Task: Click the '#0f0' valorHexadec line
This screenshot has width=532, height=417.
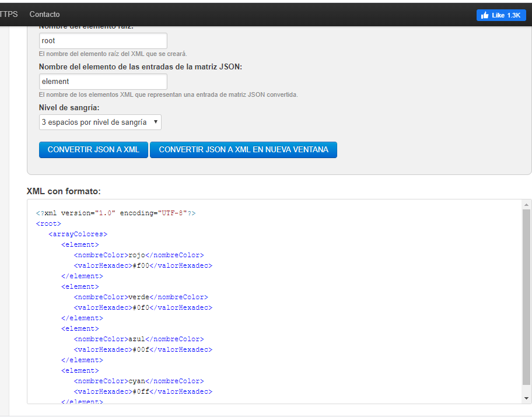Action: pos(142,307)
